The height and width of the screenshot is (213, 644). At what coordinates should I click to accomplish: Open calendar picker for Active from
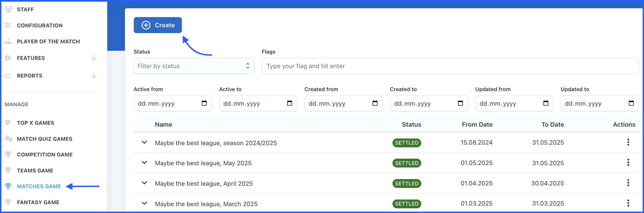pos(204,103)
